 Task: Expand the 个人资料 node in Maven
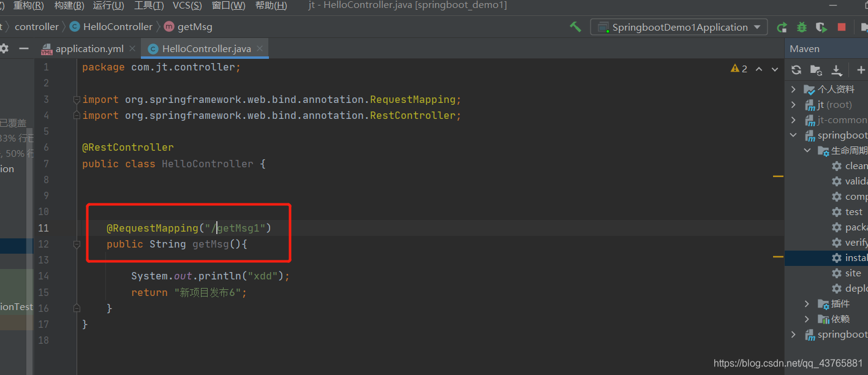[x=794, y=89]
